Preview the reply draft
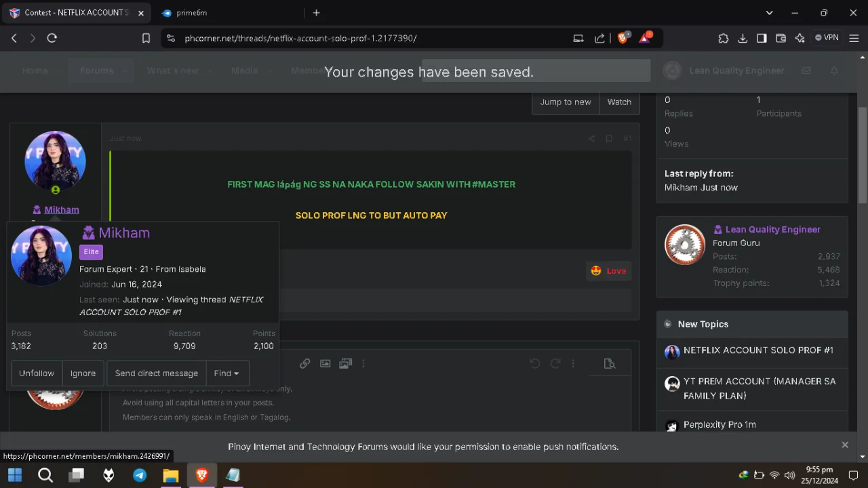Screen dimensions: 868x488 tap(610, 364)
